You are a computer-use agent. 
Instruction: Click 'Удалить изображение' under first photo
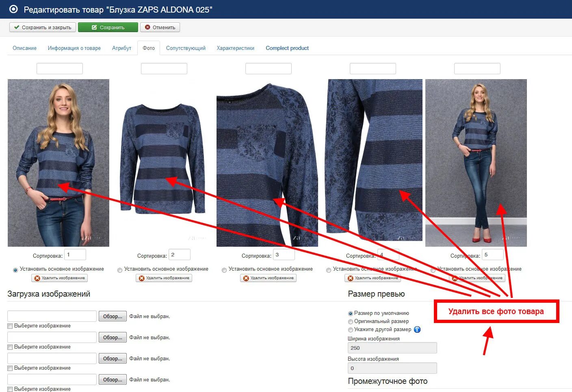pos(60,278)
